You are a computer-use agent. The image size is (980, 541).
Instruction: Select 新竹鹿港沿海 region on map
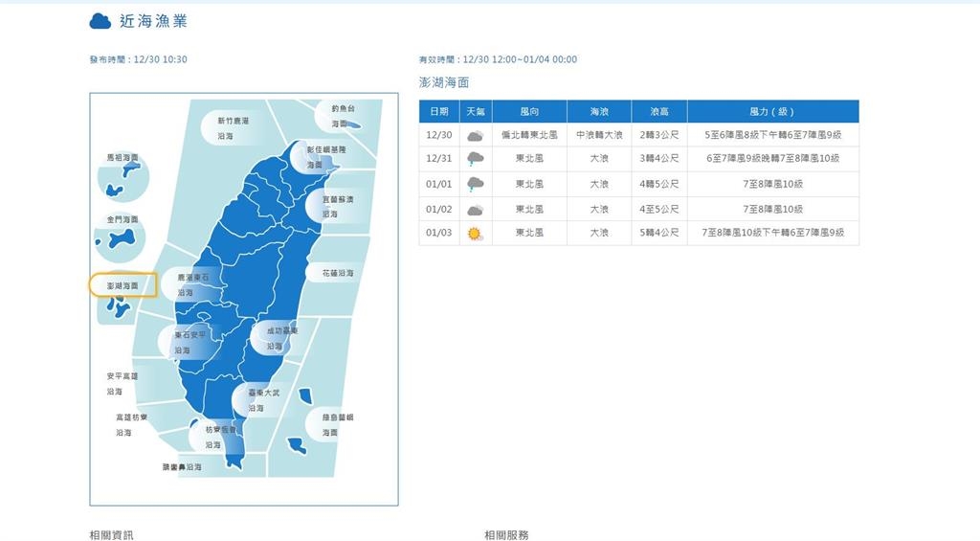click(x=233, y=127)
